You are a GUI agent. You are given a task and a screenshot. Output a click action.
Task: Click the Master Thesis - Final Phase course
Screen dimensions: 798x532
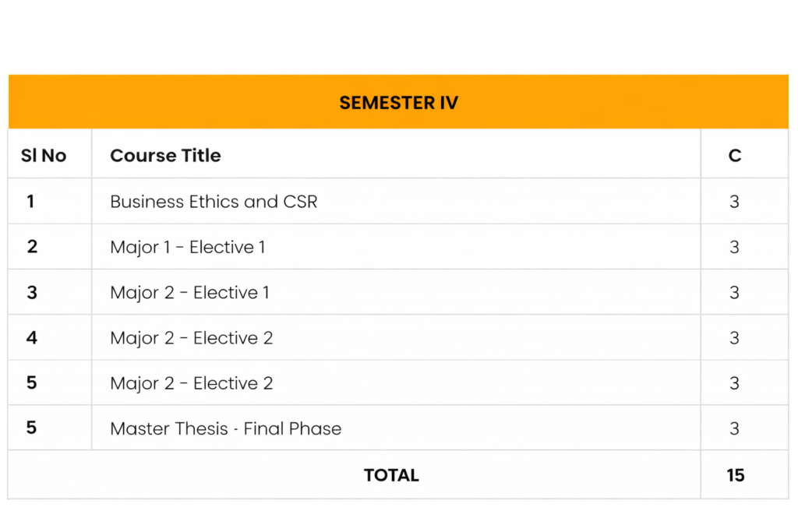(x=225, y=428)
